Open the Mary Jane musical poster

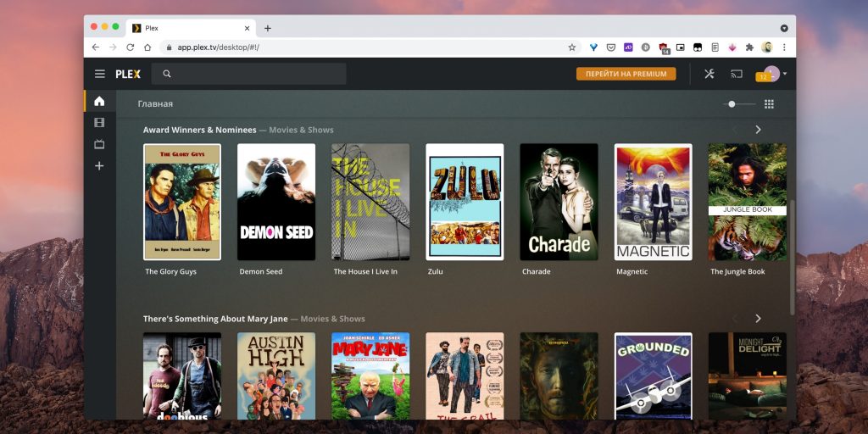370,376
